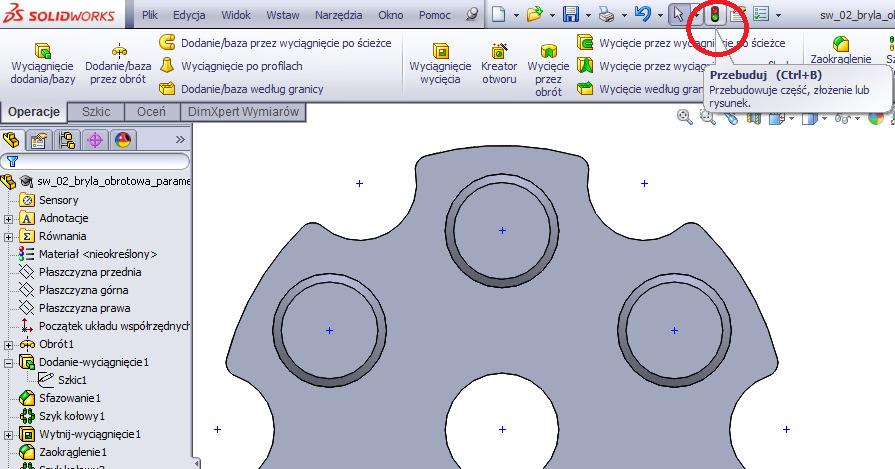Image resolution: width=895 pixels, height=469 pixels.
Task: Switch to the DimXpertManager panel tab
Action: pos(95,140)
